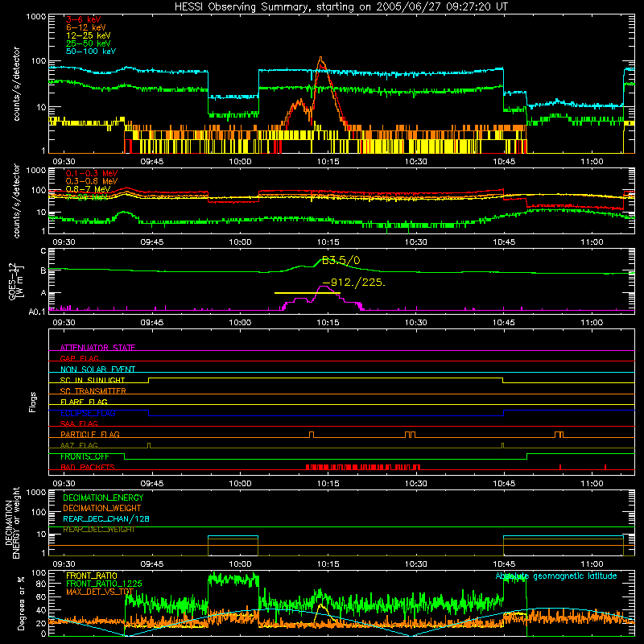Select the NON_SOLAR_EVENT flag label

pos(97,369)
